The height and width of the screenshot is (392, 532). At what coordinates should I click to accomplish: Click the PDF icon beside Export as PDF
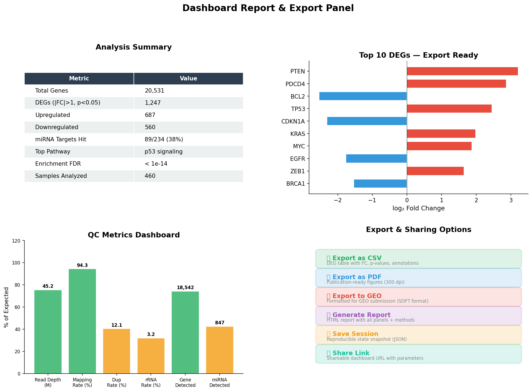point(329,277)
